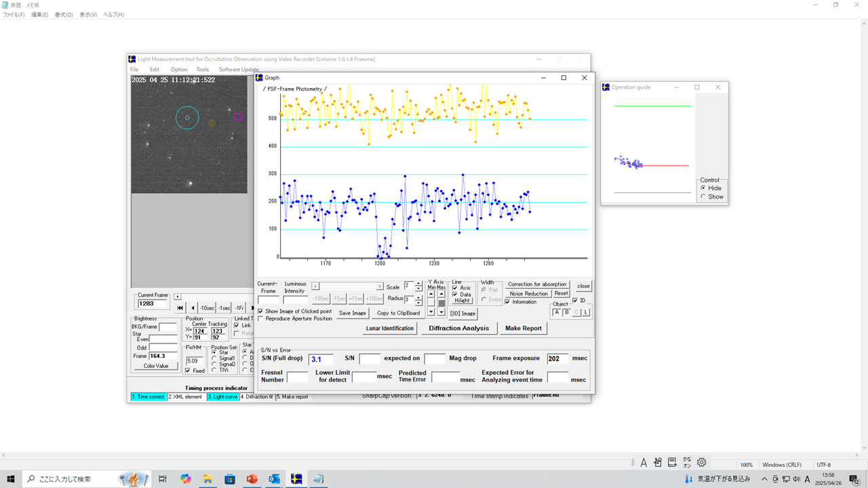Click the graph's horizontal scrollbar track

coord(348,286)
